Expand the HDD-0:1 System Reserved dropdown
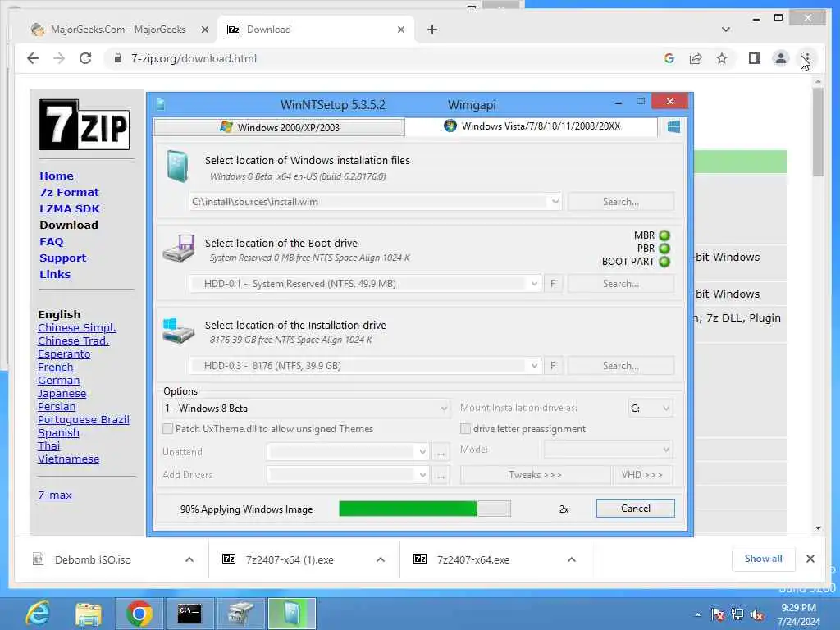The height and width of the screenshot is (630, 840). [534, 283]
